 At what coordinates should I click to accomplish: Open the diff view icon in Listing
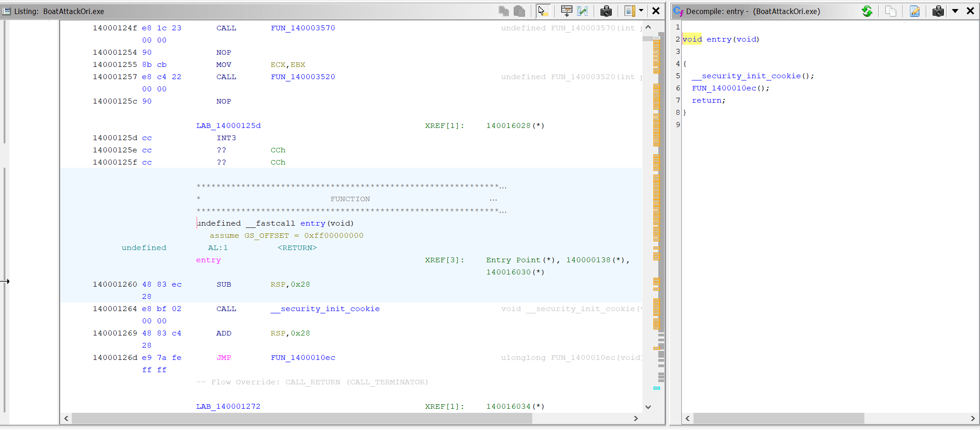click(x=582, y=11)
